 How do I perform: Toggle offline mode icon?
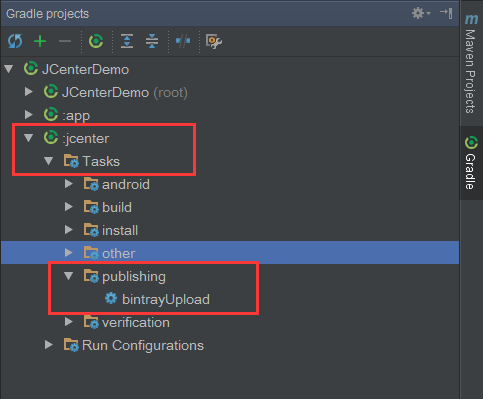(x=183, y=41)
